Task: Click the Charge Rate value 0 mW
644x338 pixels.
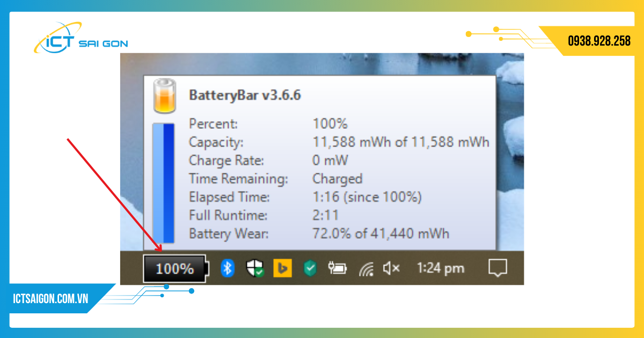Action: pyautogui.click(x=330, y=160)
